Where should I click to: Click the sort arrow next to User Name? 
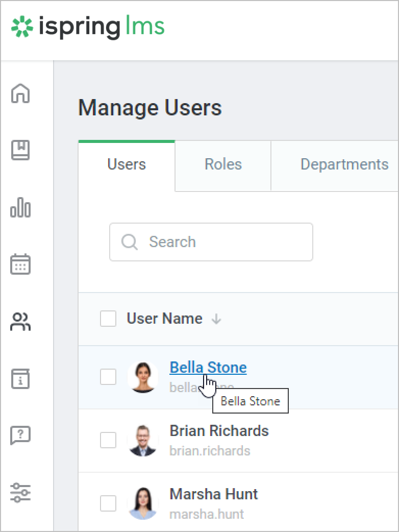216,319
